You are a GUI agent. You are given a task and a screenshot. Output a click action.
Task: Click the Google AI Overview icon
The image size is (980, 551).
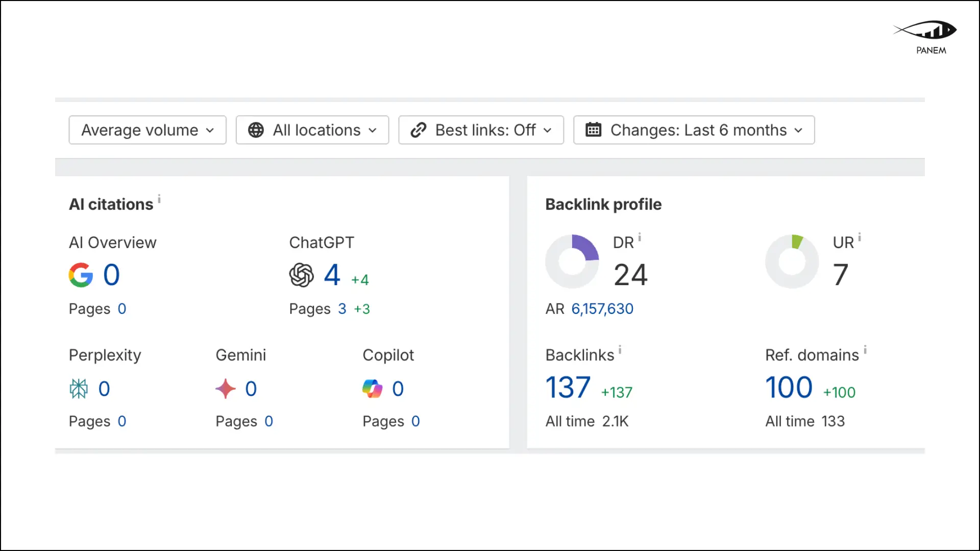point(81,275)
